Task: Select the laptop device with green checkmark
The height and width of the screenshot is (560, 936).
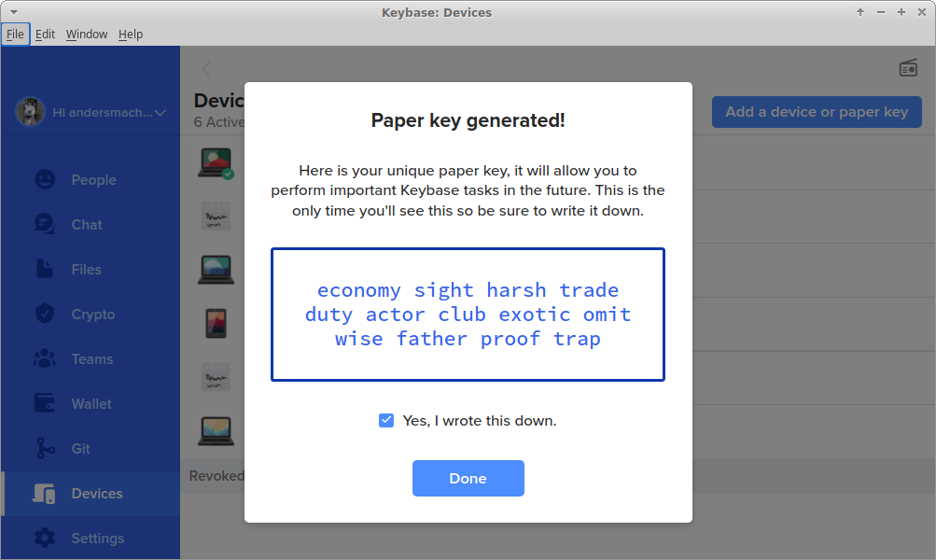Action: [x=216, y=160]
